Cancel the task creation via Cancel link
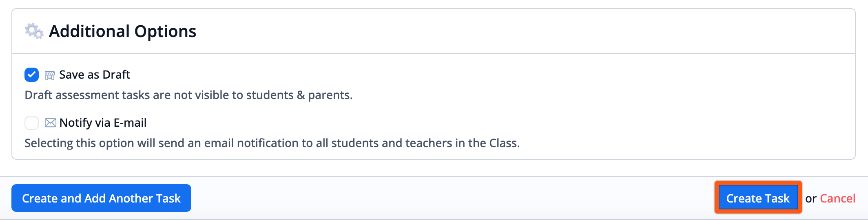Image resolution: width=868 pixels, height=220 pixels. coord(837,198)
